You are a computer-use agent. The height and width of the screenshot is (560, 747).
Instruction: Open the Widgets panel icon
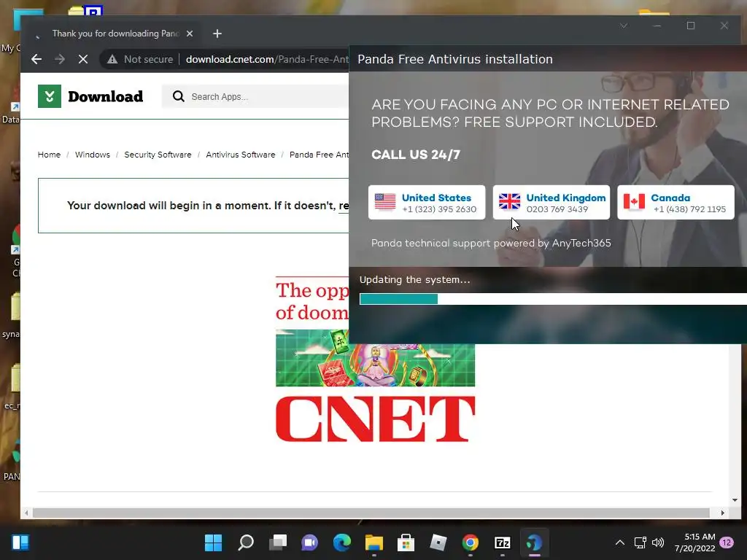coord(20,542)
